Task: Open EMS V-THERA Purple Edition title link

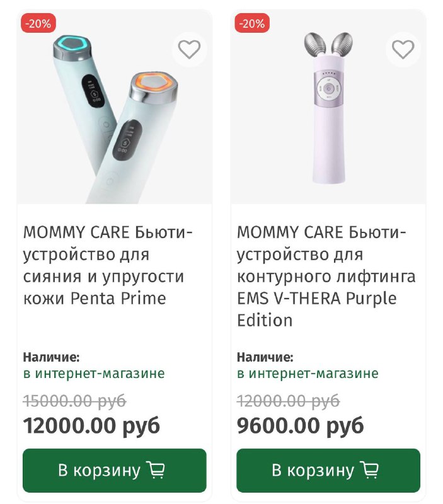Action: pyautogui.click(x=326, y=276)
